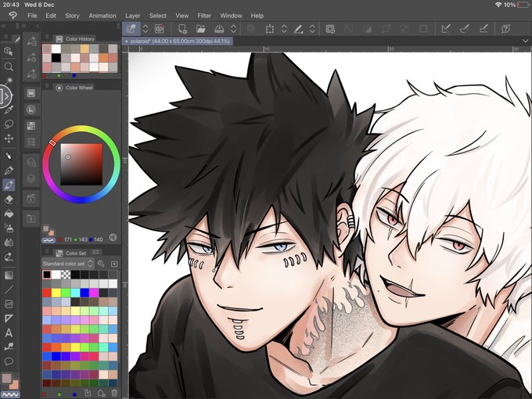Open the Animation menu
532x399 pixels.
tap(102, 16)
